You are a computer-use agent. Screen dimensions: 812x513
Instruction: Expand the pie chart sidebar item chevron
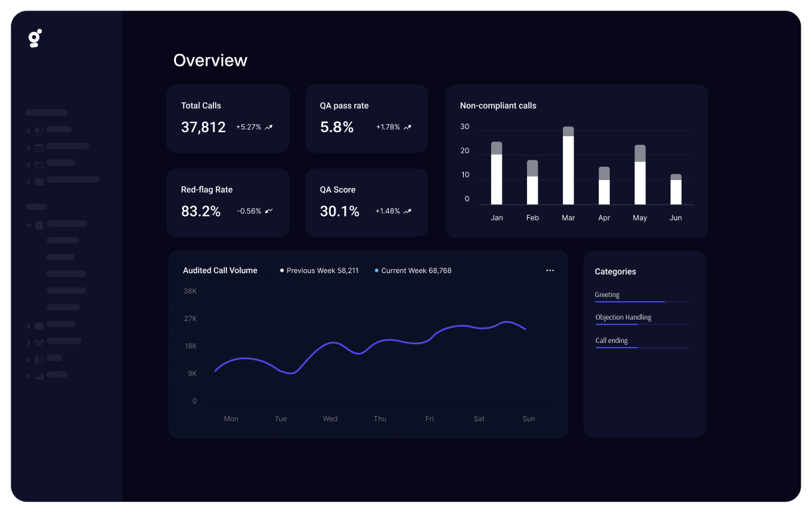(27, 130)
